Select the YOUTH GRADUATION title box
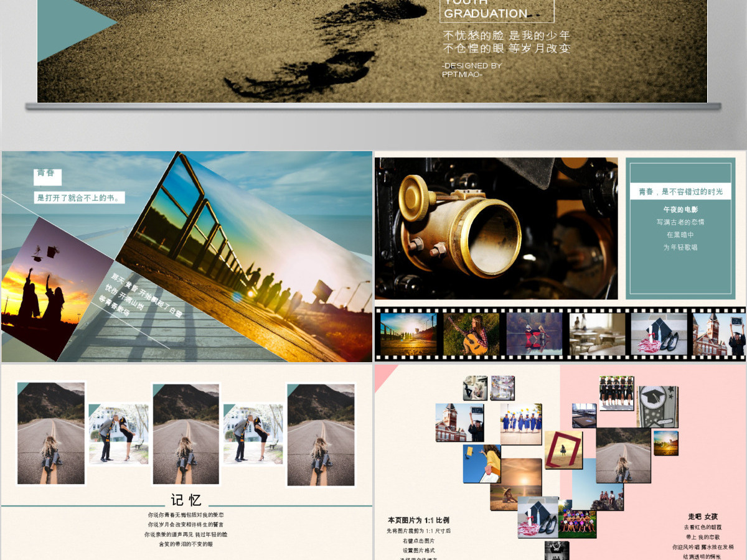 (x=497, y=11)
